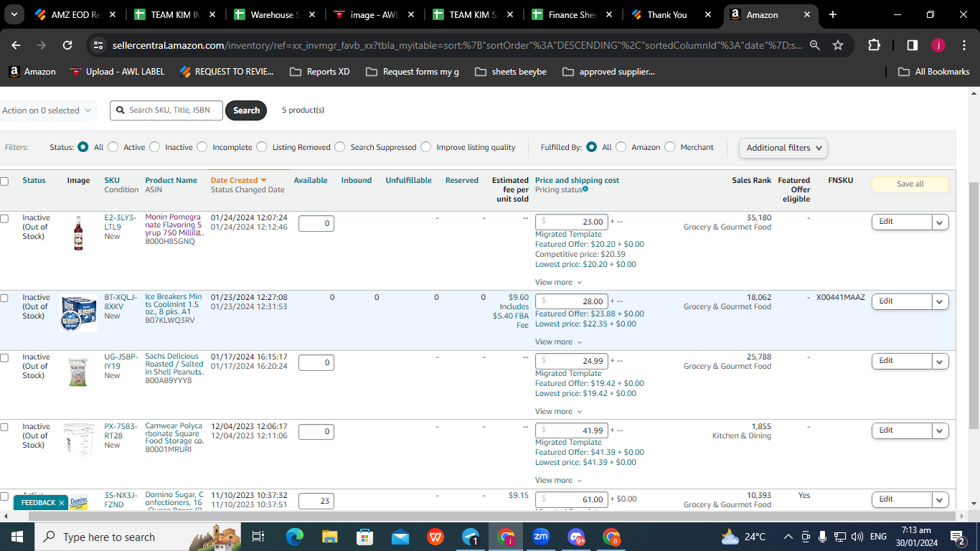Expand View more under Monin pricing
Viewport: 980px width, 551px height.
[559, 283]
